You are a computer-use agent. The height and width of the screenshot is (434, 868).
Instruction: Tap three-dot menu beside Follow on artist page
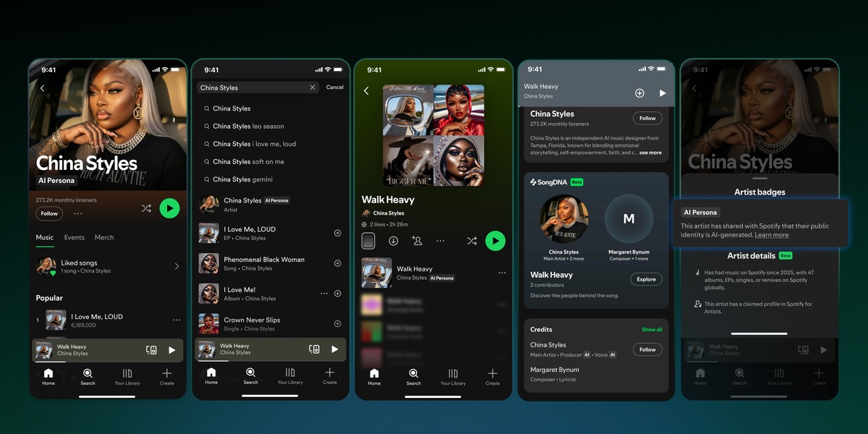pyautogui.click(x=78, y=213)
